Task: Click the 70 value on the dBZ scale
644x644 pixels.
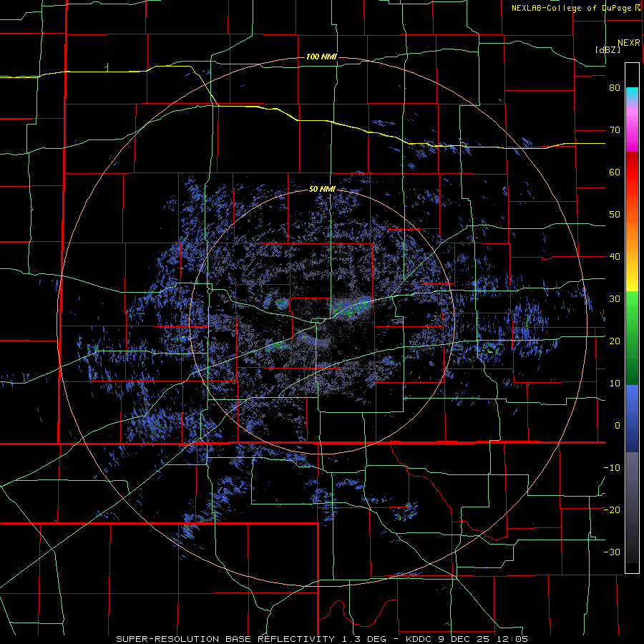Action: (x=615, y=130)
